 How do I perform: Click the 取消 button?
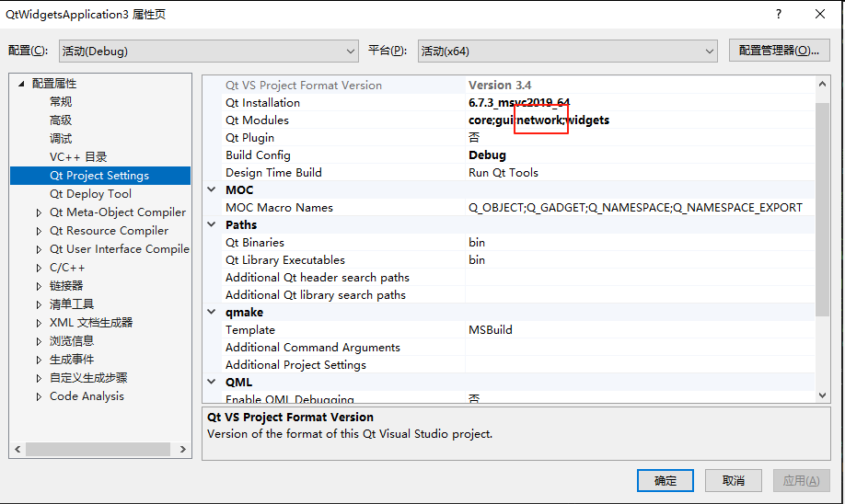[734, 480]
